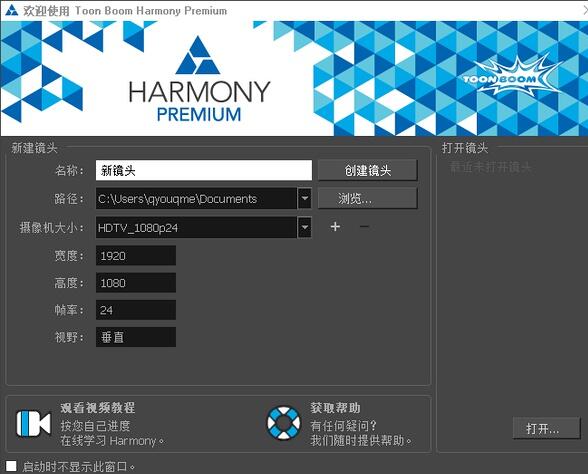Screen dimensions: 588x474
Task: Click the Harmony title bar app icon
Action: pos(11,10)
